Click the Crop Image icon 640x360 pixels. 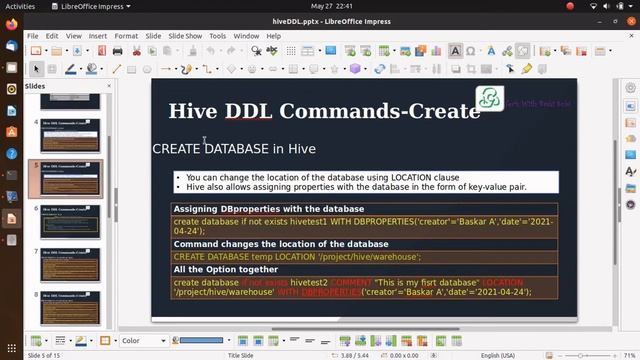pos(471,69)
